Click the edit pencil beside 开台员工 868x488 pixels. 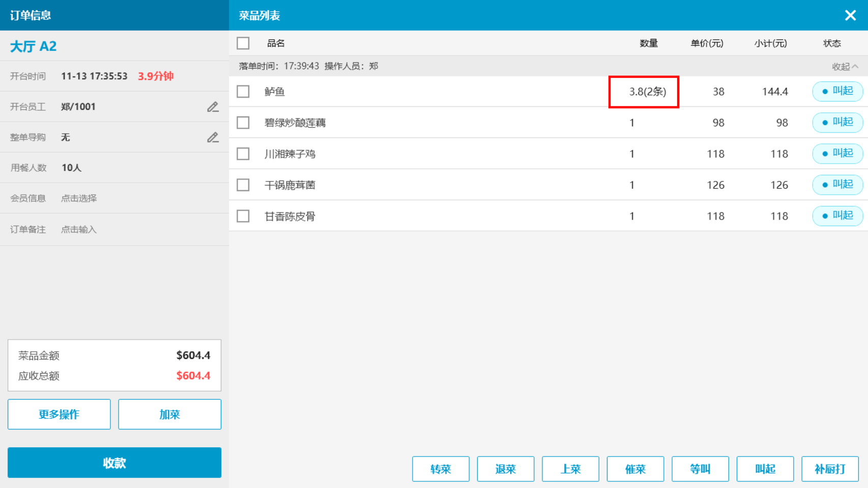(213, 107)
